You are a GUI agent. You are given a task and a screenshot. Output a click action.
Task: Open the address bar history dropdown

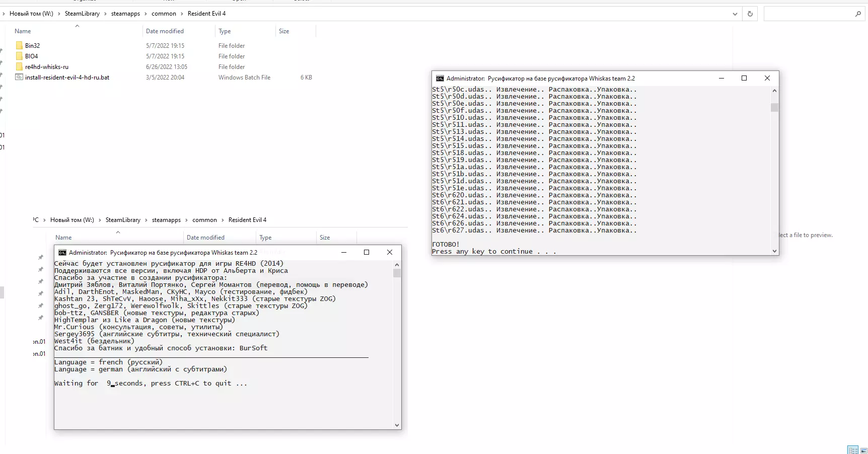point(735,14)
